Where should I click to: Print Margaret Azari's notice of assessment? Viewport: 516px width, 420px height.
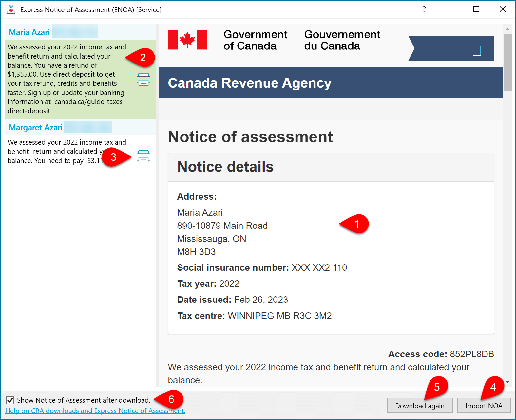143,157
